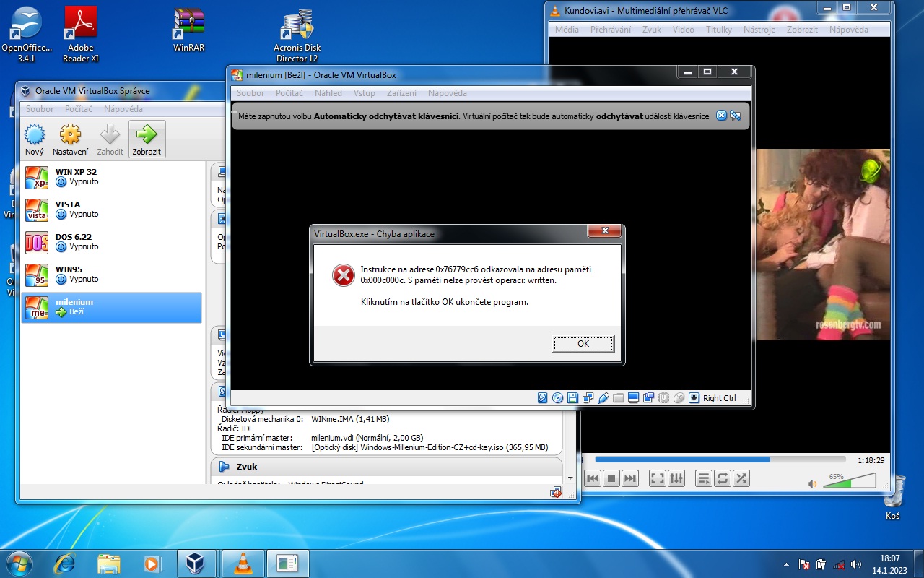This screenshot has width=924, height=578.
Task: Click the Zahodit toolbar button
Action: coord(110,139)
